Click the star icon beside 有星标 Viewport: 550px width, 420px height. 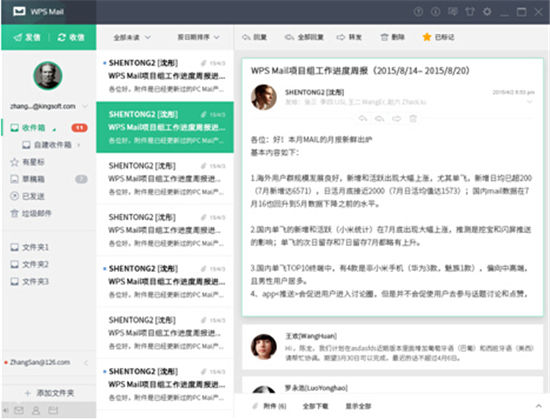14,162
